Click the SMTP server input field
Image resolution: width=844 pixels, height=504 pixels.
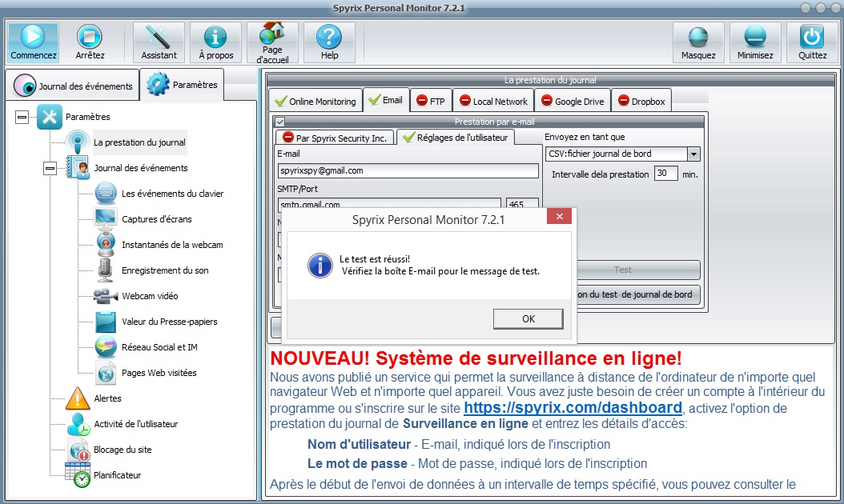[390, 203]
